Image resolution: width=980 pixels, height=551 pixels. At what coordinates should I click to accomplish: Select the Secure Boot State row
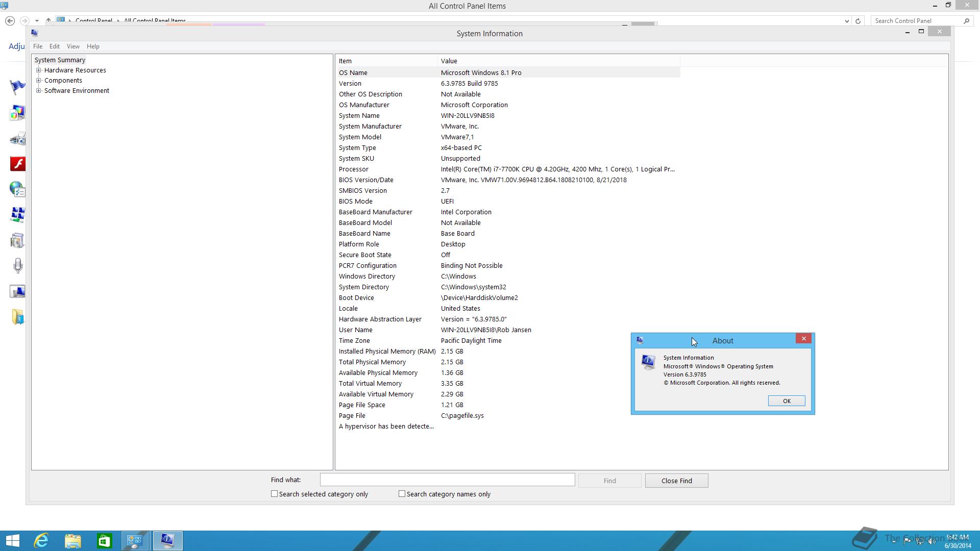(508, 255)
